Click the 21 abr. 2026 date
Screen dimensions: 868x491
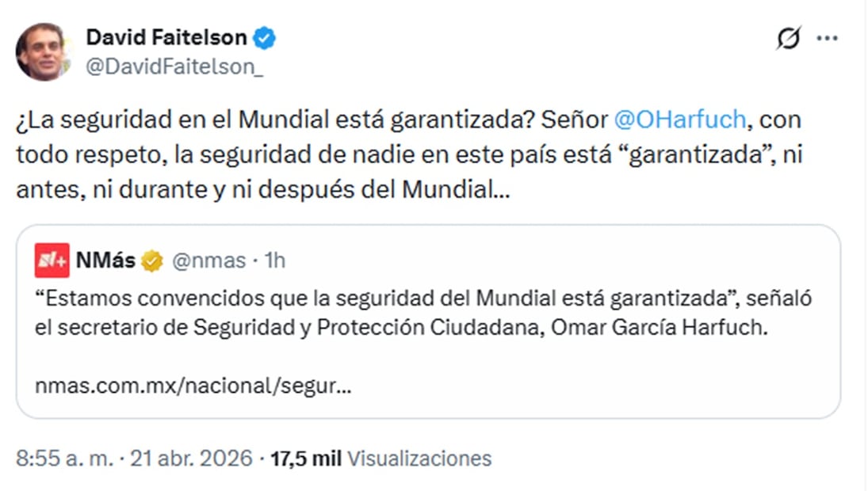pyautogui.click(x=194, y=458)
